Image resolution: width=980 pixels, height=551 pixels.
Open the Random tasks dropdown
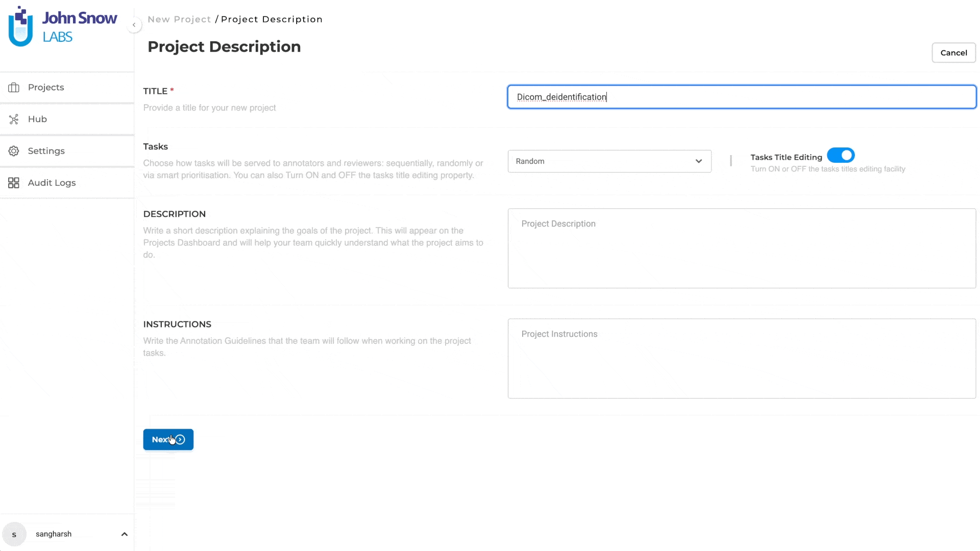click(609, 161)
